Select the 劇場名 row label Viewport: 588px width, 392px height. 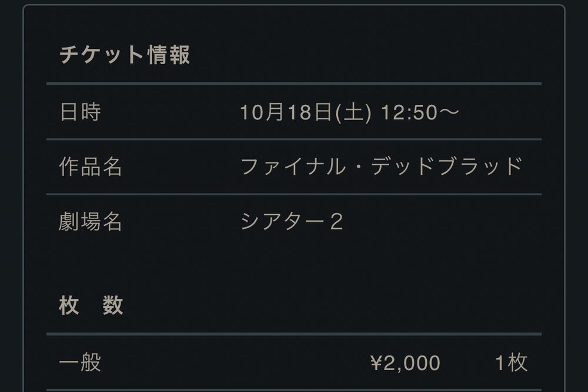pos(91,222)
